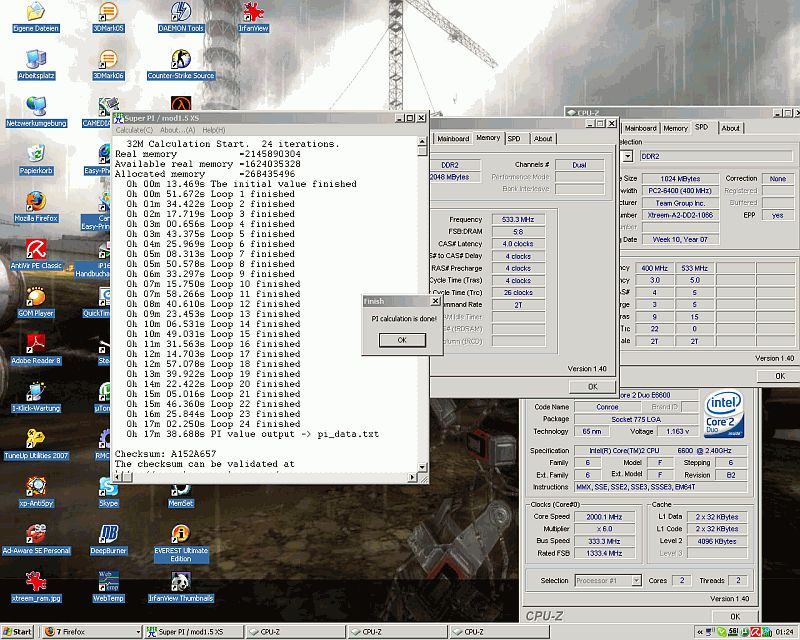The height and width of the screenshot is (640, 800).
Task: Expand the Firefox taskbar group arrow
Action: (138, 632)
